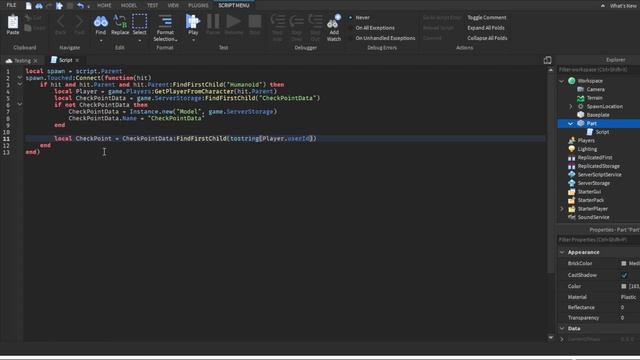Close the Script tab
The height and width of the screenshot is (360, 640).
(77, 60)
